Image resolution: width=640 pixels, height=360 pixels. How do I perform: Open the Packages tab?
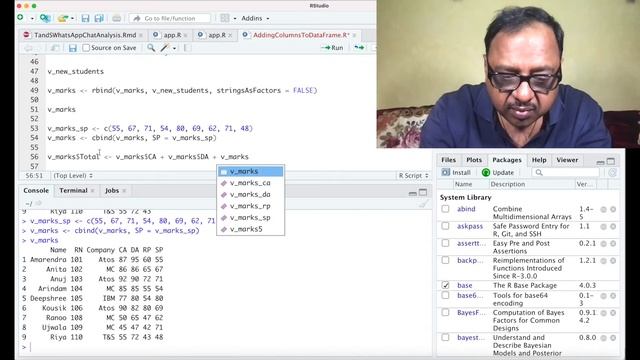coord(507,160)
